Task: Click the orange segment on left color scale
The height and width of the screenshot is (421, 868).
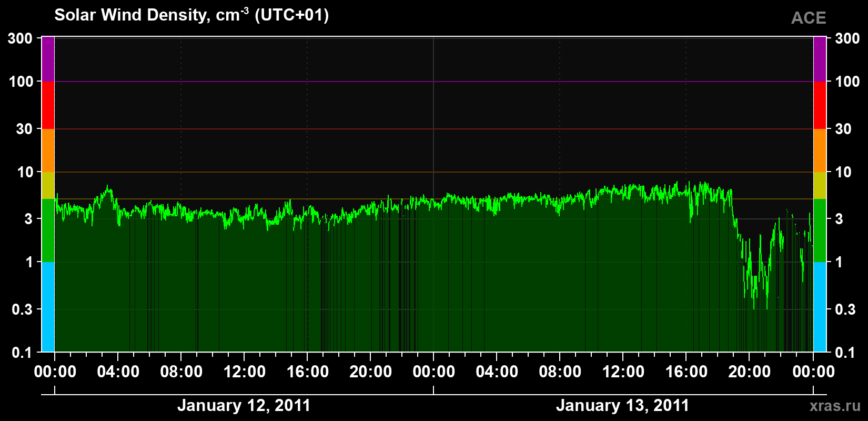Action: (48, 151)
